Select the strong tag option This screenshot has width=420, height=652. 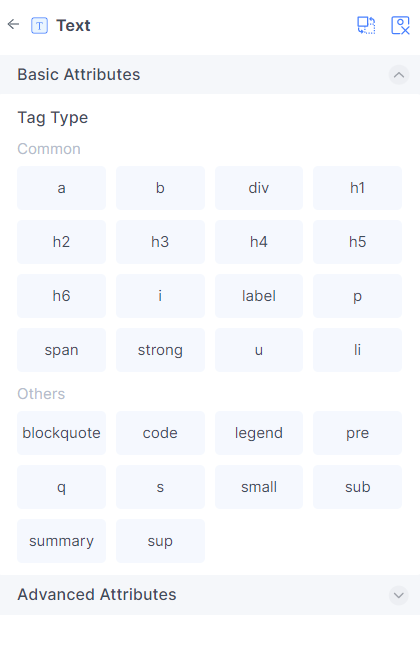pyautogui.click(x=160, y=350)
